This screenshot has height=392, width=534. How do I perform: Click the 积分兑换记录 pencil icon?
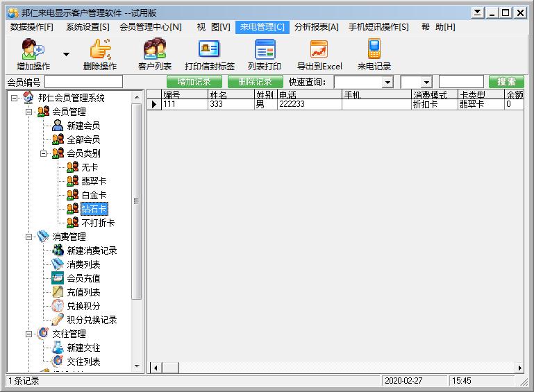(x=58, y=320)
